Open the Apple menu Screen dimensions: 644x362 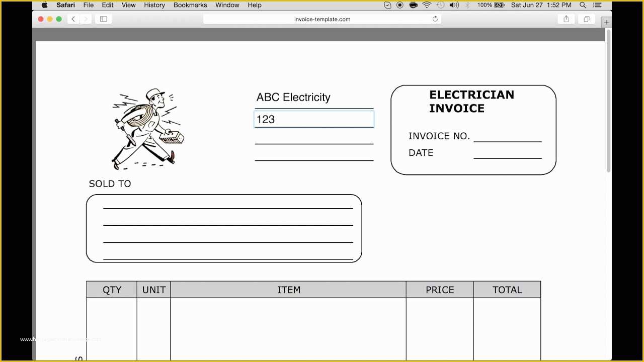[x=44, y=5]
